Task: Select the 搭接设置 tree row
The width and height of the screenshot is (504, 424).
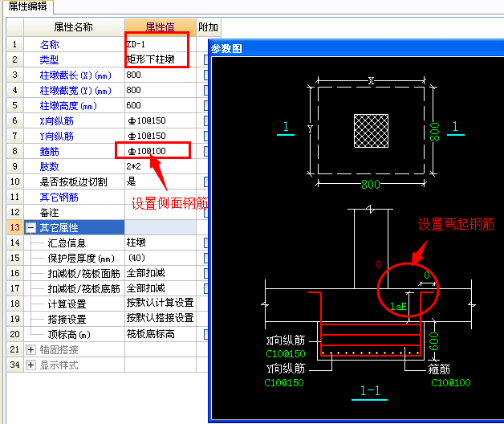Action: (x=67, y=319)
